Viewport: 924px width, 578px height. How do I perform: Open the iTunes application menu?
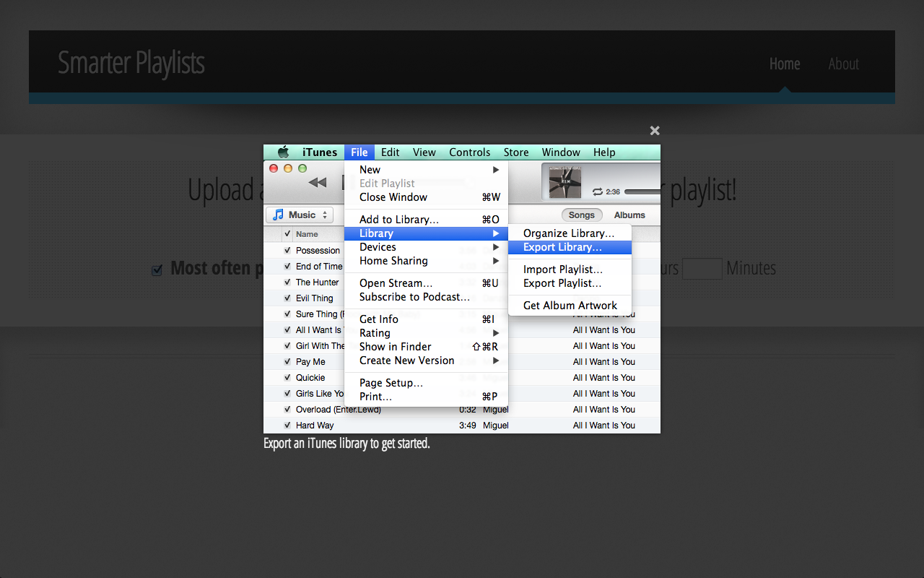[x=320, y=152]
